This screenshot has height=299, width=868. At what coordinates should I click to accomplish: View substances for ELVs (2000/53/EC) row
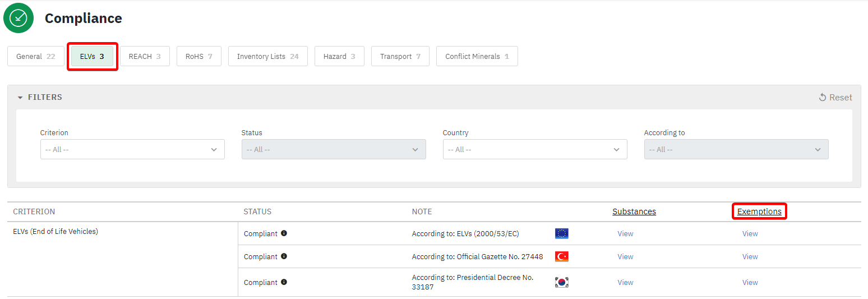tap(625, 234)
